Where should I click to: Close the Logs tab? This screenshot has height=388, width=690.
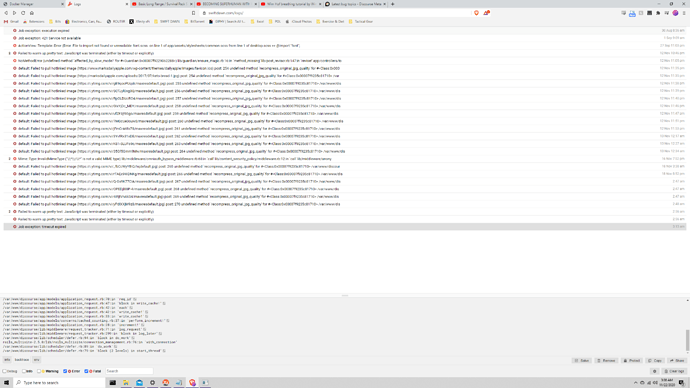127,4
